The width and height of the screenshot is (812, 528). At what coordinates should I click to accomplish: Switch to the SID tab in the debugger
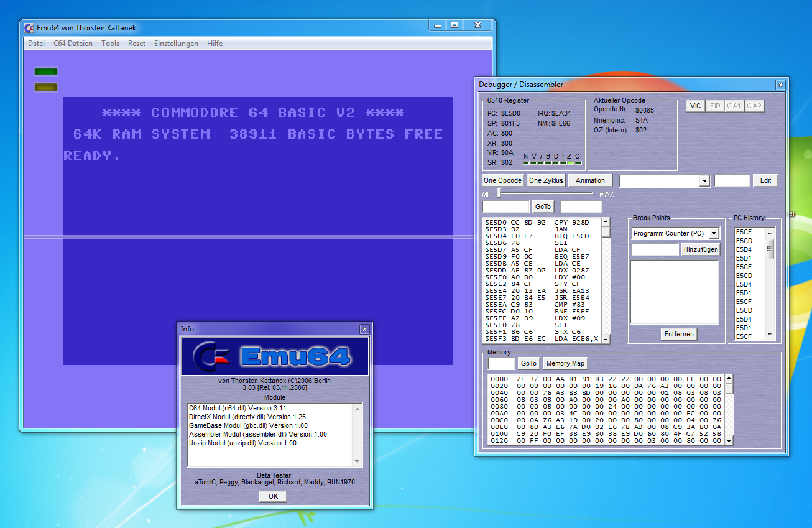pyautogui.click(x=714, y=106)
